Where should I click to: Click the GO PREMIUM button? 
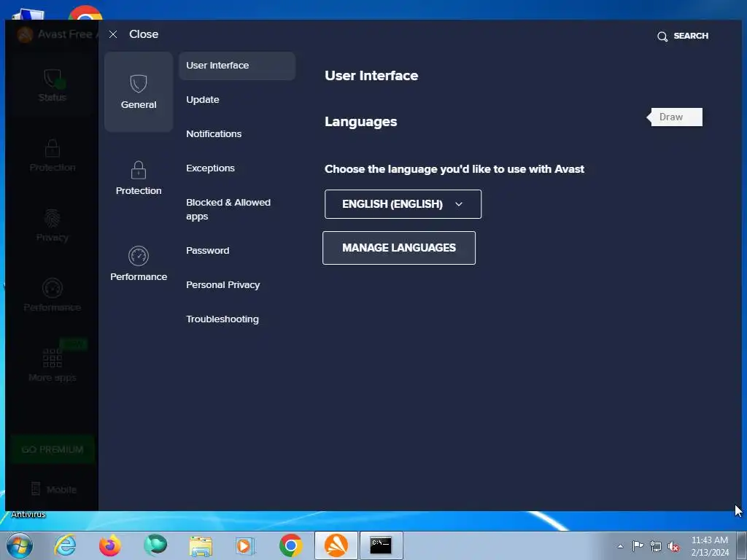[53, 449]
